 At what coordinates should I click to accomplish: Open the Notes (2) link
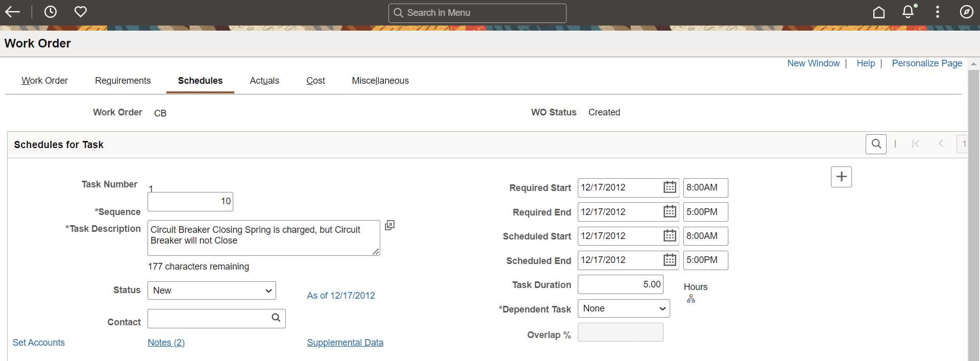click(x=166, y=343)
